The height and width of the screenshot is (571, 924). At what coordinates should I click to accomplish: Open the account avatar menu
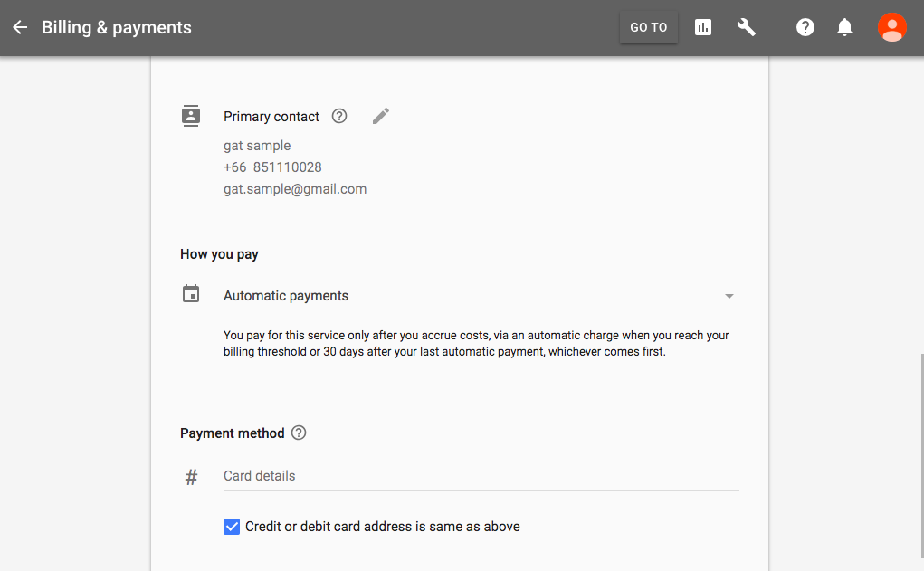(x=892, y=27)
